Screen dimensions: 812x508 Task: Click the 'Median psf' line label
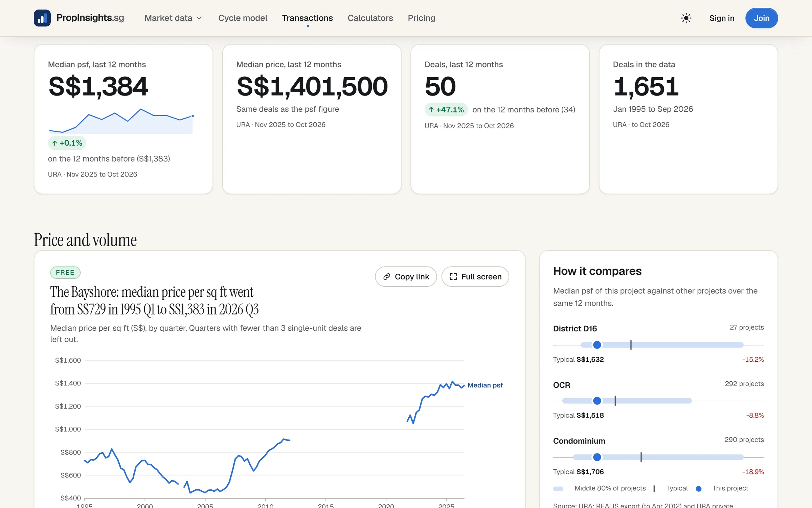click(485, 385)
